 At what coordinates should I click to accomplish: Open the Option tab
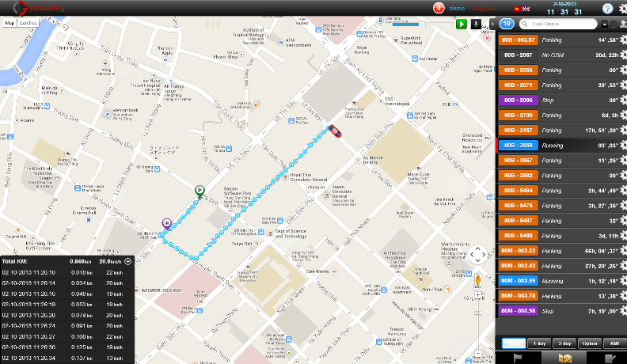[590, 343]
